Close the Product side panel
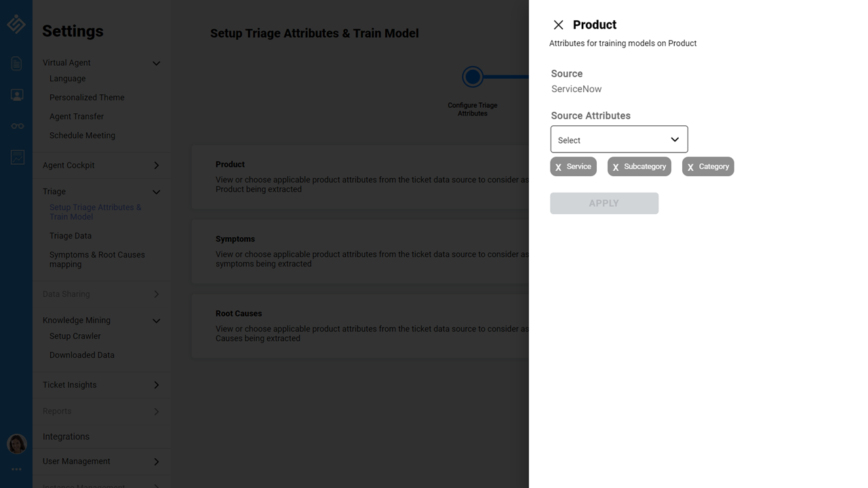The width and height of the screenshot is (868, 488). click(x=558, y=25)
